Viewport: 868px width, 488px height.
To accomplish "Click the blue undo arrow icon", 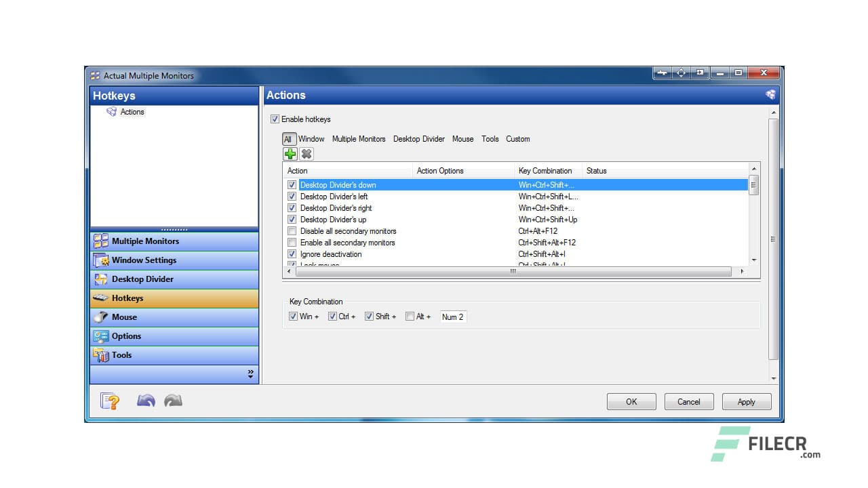I will pos(146,401).
